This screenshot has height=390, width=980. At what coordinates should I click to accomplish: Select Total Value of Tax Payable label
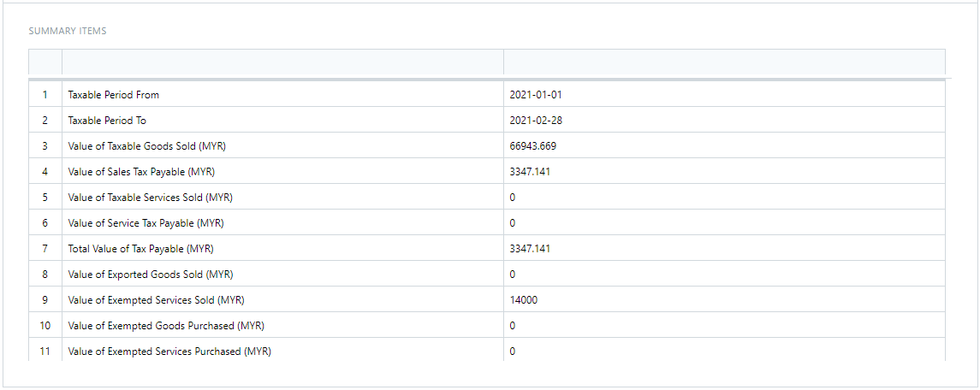pyautogui.click(x=140, y=249)
